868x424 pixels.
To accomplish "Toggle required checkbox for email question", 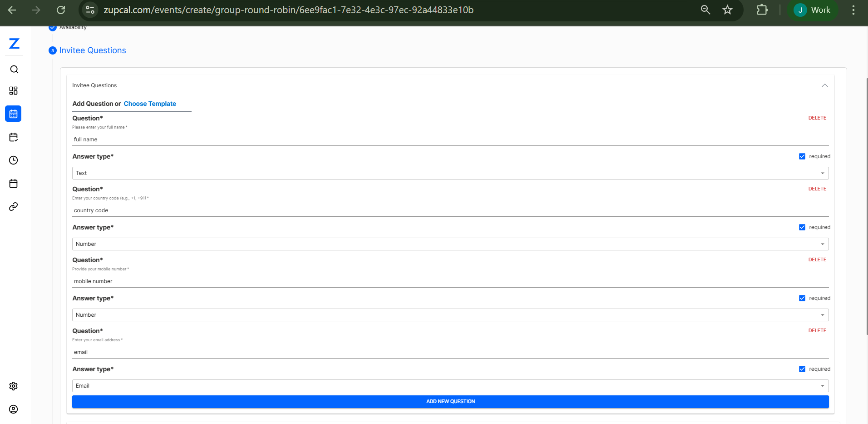I will [802, 369].
